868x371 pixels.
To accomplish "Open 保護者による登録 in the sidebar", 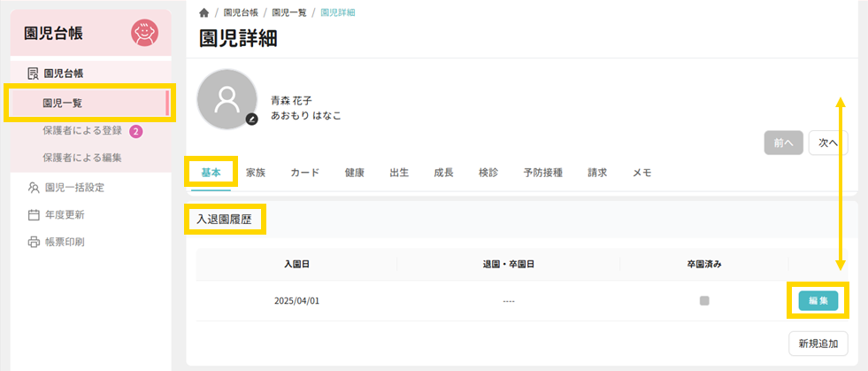I will 81,131.
